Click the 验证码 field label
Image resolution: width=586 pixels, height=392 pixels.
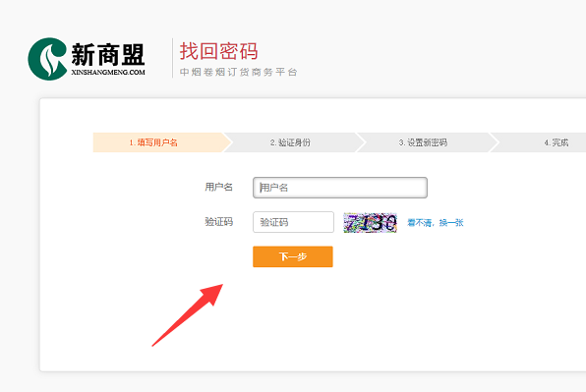pyautogui.click(x=218, y=222)
